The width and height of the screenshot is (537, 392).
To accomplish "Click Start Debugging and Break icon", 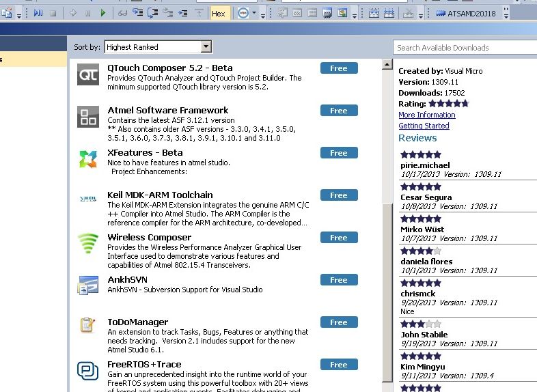I will (38, 13).
